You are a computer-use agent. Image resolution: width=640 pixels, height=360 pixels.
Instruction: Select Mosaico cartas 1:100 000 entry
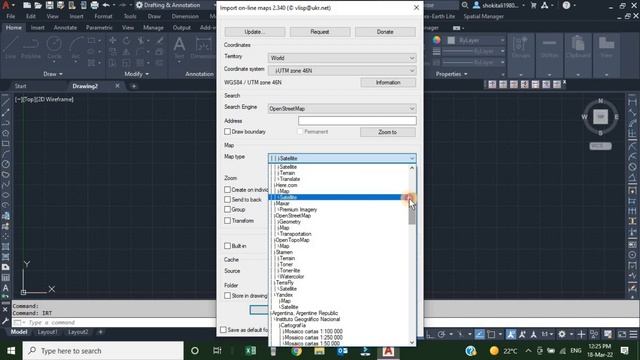(314, 331)
